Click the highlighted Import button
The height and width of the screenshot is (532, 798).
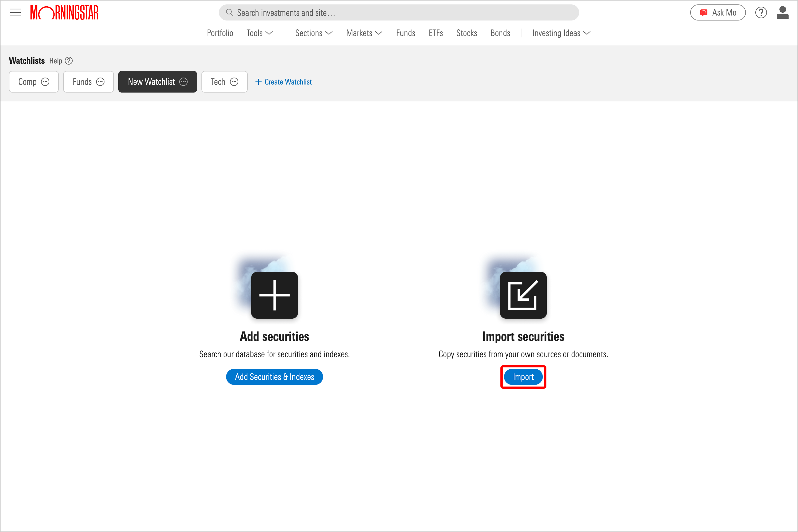[523, 377]
